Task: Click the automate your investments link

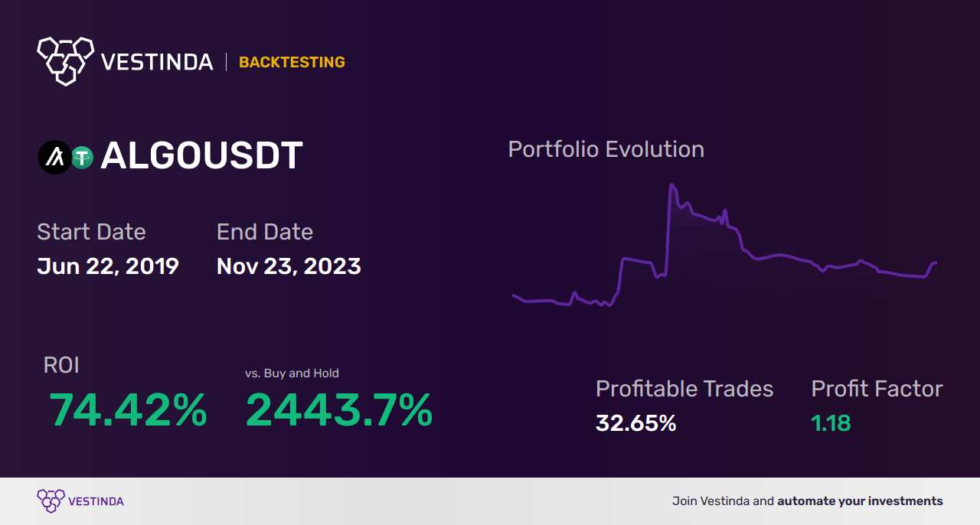Action: 860,501
